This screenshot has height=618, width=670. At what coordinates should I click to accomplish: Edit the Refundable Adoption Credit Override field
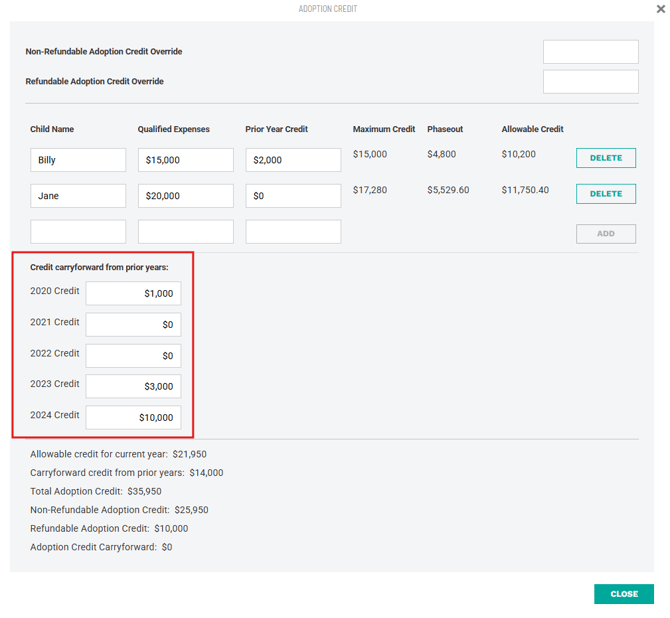pyautogui.click(x=590, y=82)
